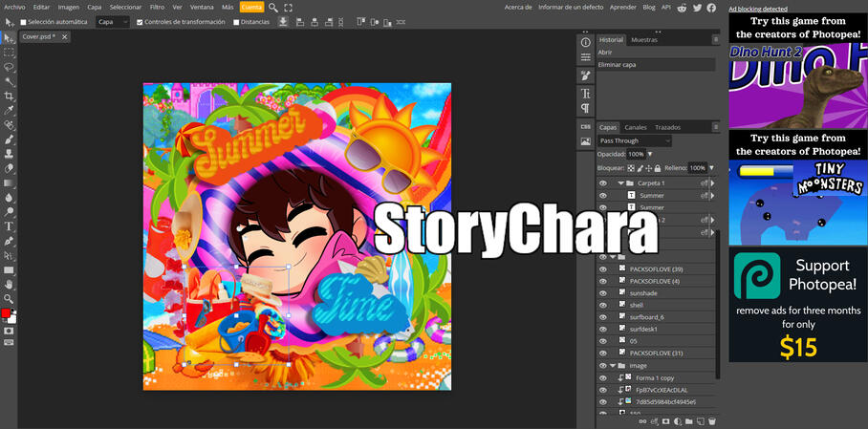Collapse the Carpeta 1 folder
Screen dimensions: 868x429
tap(620, 182)
